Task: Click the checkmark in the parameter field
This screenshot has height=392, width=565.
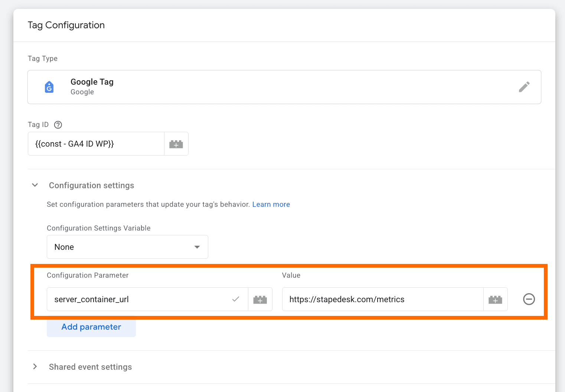Action: point(236,299)
